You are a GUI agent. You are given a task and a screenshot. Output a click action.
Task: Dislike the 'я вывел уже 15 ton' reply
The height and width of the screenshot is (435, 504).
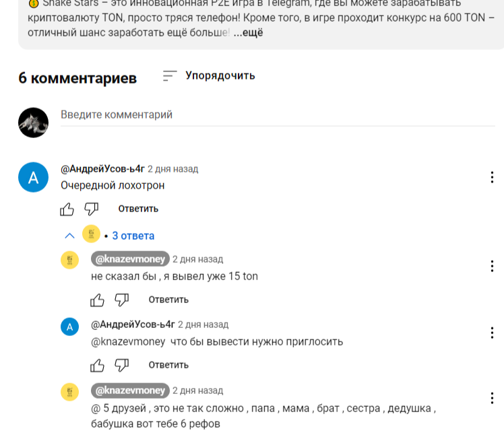point(121,300)
